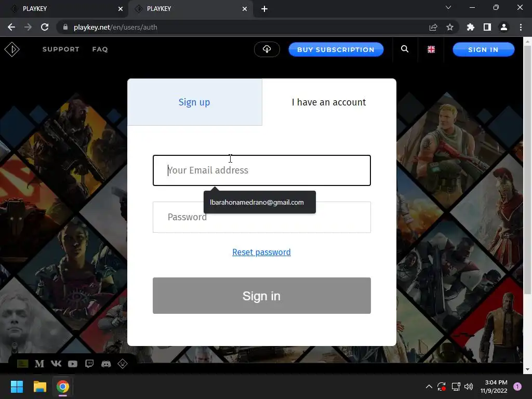Open new browser tab with plus
Viewport: 532px width, 399px height.
coord(264,9)
